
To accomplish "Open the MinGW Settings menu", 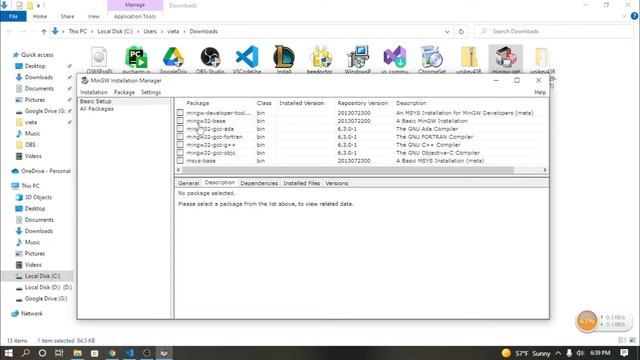I will [151, 92].
